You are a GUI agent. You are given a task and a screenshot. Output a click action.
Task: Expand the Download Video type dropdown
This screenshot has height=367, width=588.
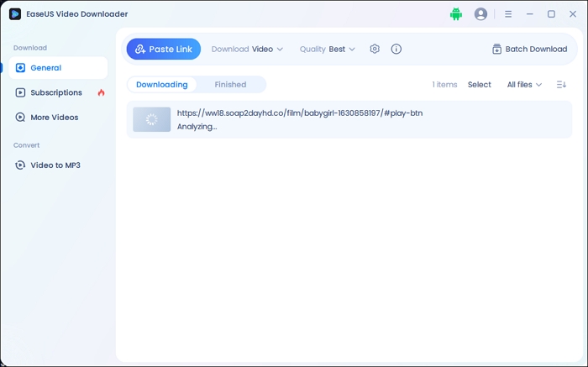[x=247, y=49]
